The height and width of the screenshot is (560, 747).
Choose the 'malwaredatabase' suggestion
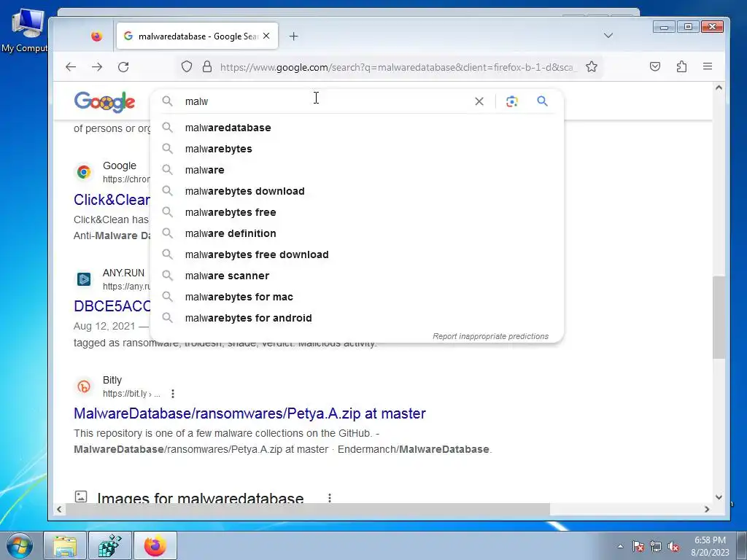coord(357,128)
